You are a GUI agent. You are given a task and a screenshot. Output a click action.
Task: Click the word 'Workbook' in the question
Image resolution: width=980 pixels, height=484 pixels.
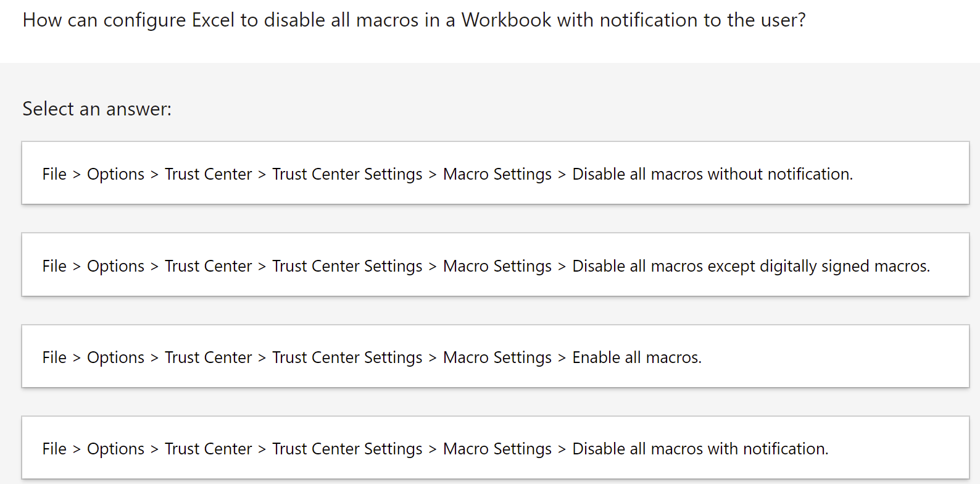click(x=506, y=20)
